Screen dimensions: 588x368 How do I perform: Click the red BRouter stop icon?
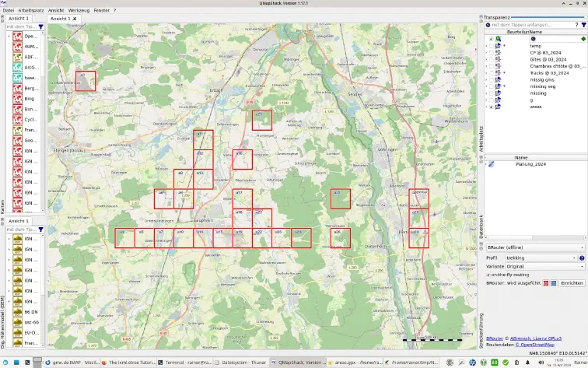(546, 283)
